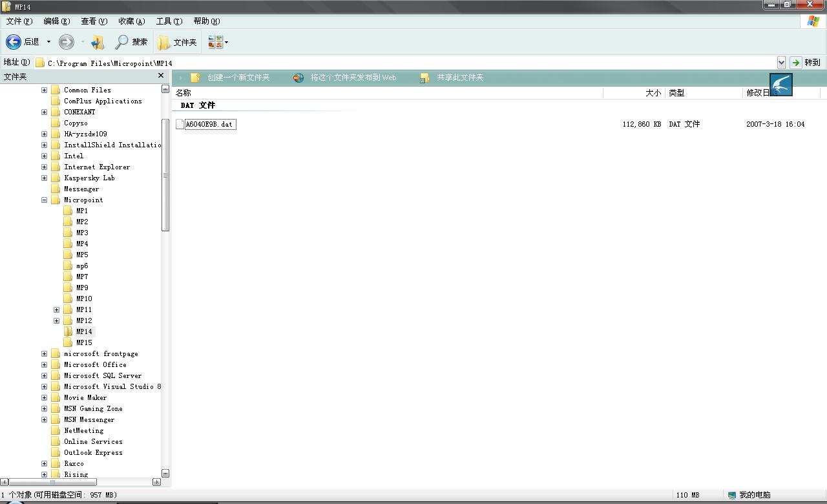Screen dimensions: 827x504
Task: Expand the Microsoft SQL Server node
Action: (45, 375)
